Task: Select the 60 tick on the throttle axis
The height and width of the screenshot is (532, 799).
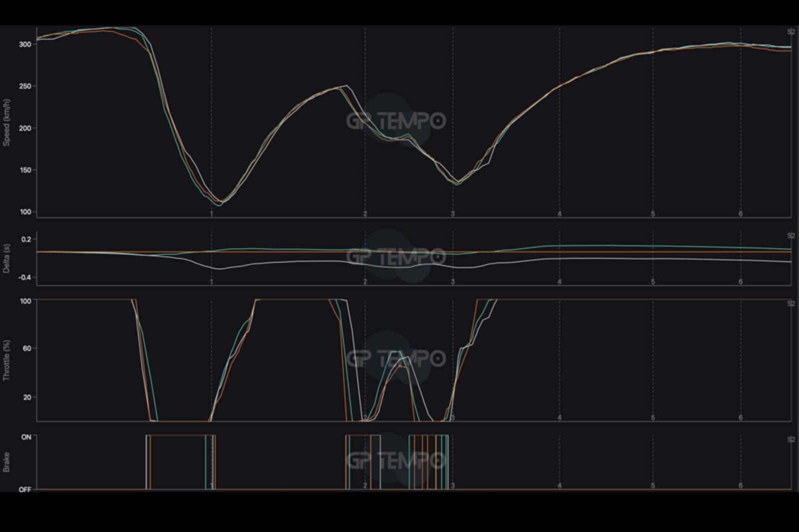Action: pyautogui.click(x=27, y=348)
